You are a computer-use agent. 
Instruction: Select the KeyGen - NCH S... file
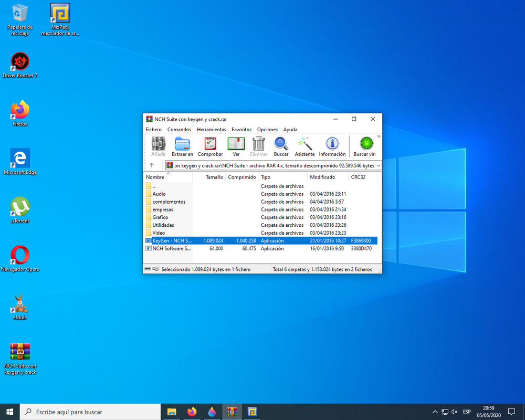pyautogui.click(x=261, y=240)
